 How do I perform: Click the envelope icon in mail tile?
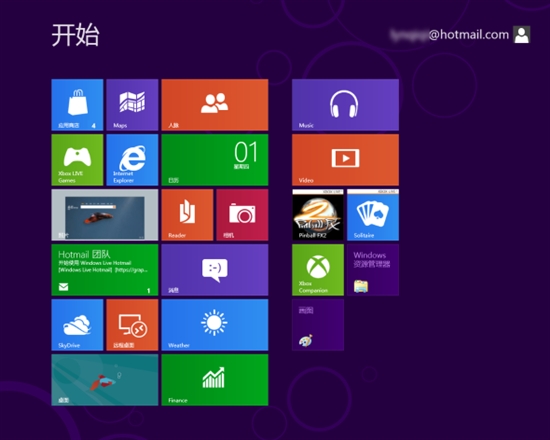click(63, 287)
